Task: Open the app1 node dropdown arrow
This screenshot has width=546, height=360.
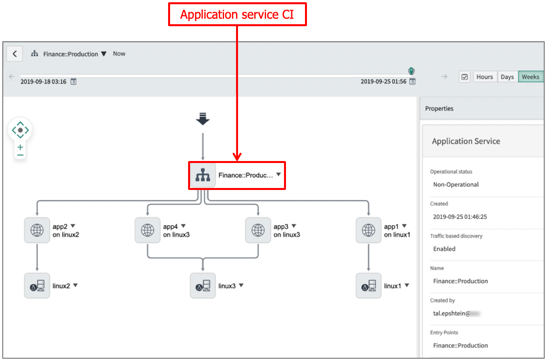Action: 404,226
